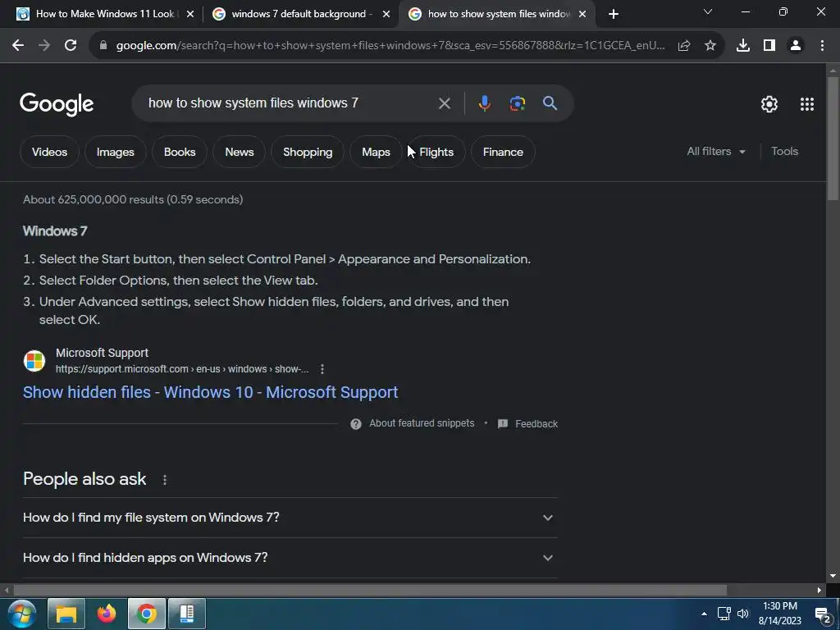The width and height of the screenshot is (840, 630).
Task: Bookmark this page with the star icon
Action: point(710,46)
